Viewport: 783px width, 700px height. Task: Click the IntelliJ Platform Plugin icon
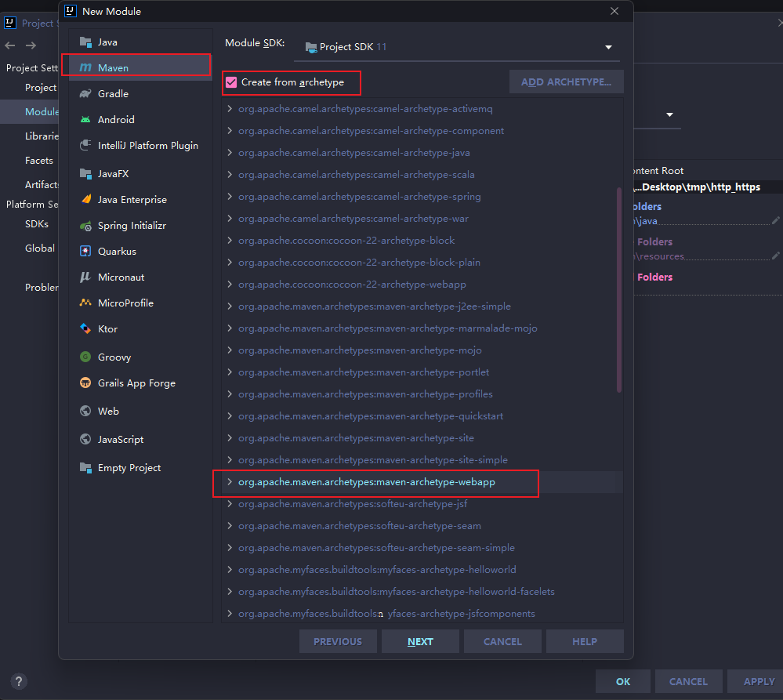click(x=85, y=145)
